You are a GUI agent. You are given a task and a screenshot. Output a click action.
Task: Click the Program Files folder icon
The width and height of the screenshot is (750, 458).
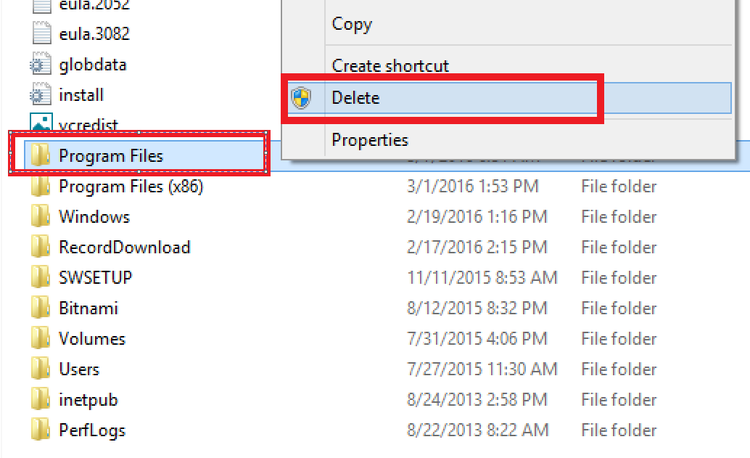pyautogui.click(x=41, y=156)
